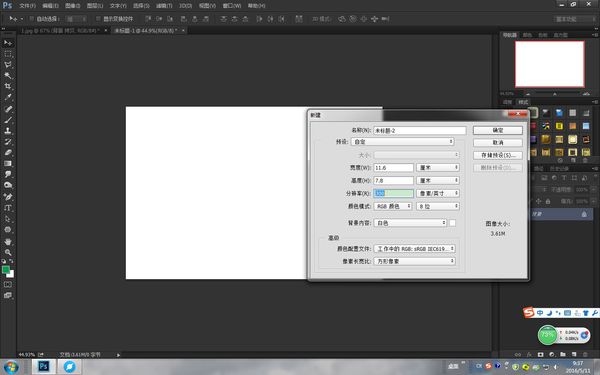
Task: Open the 像素长宽比 dropdown showing 方形像素
Action: coord(414,261)
